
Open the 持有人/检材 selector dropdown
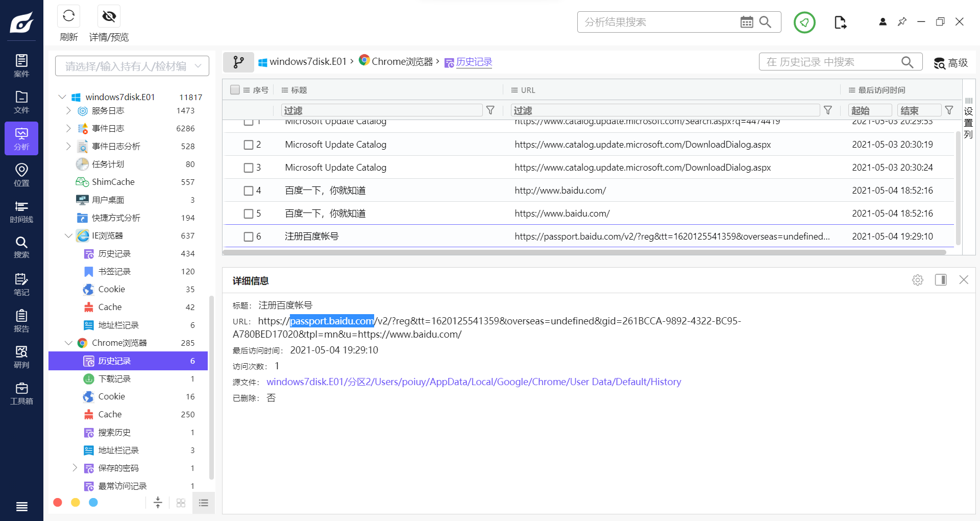(132, 66)
